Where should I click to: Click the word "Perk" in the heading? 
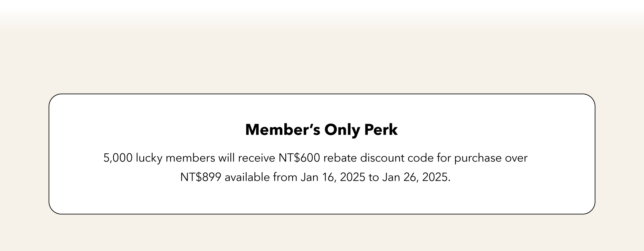(381, 130)
